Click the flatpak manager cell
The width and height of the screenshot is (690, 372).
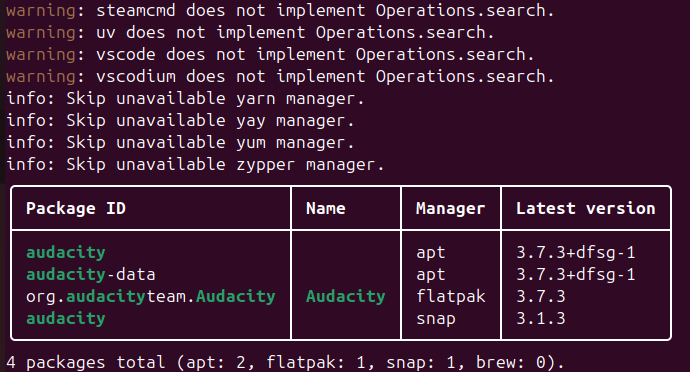[451, 296]
